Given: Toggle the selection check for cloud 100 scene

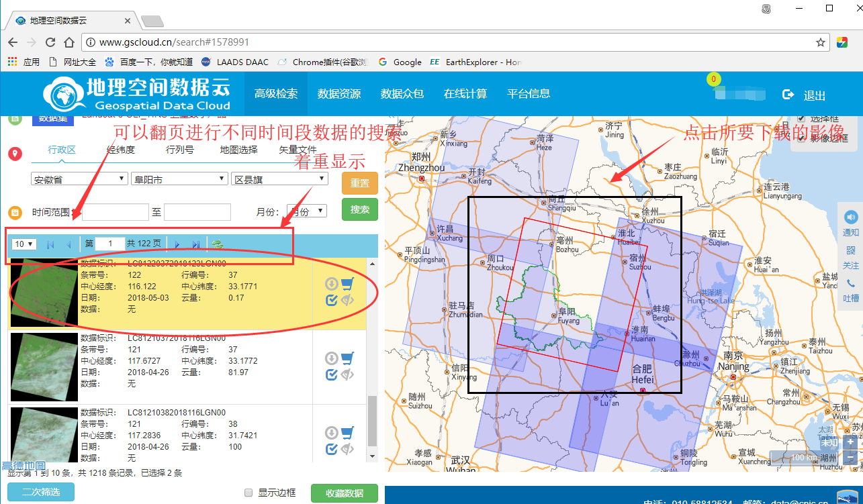Looking at the screenshot, I should click(331, 449).
